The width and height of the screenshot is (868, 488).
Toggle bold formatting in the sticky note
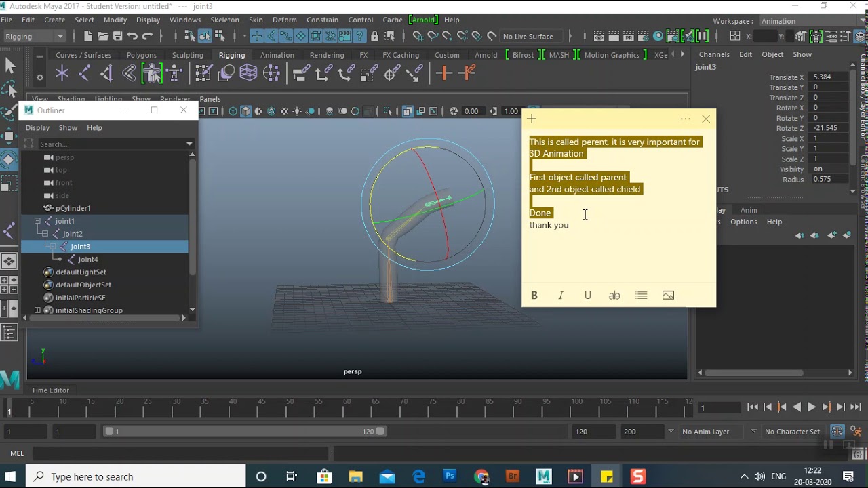point(534,296)
